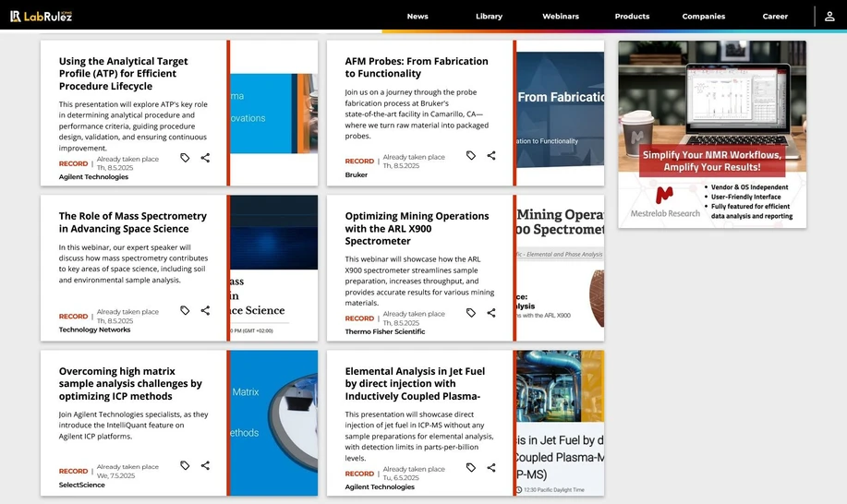Open the Companies menu
Viewport: 847px width, 504px height.
point(703,17)
